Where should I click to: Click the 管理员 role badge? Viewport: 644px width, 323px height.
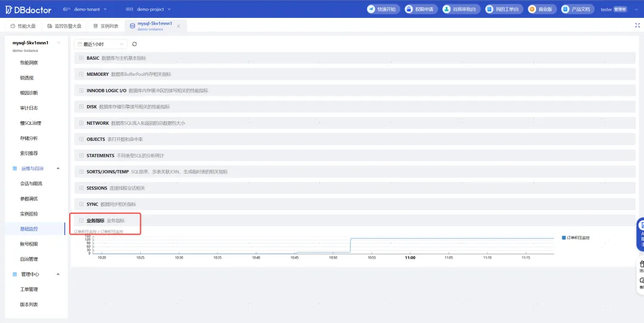(x=620, y=9)
